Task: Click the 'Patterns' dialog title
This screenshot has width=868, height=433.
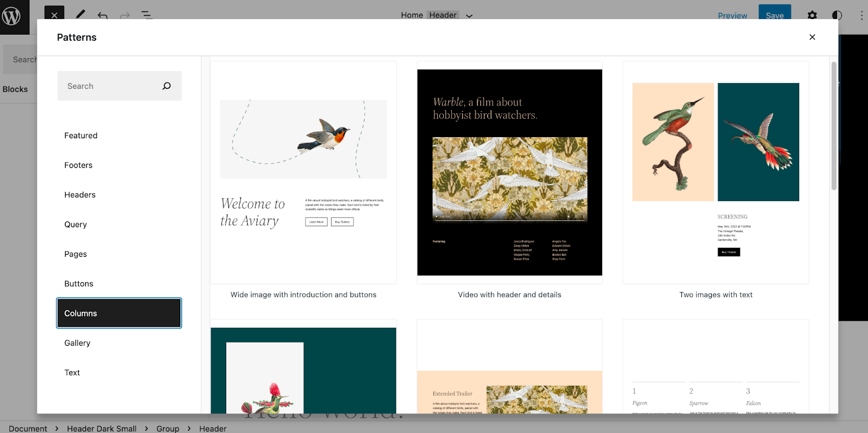Action: pos(76,37)
